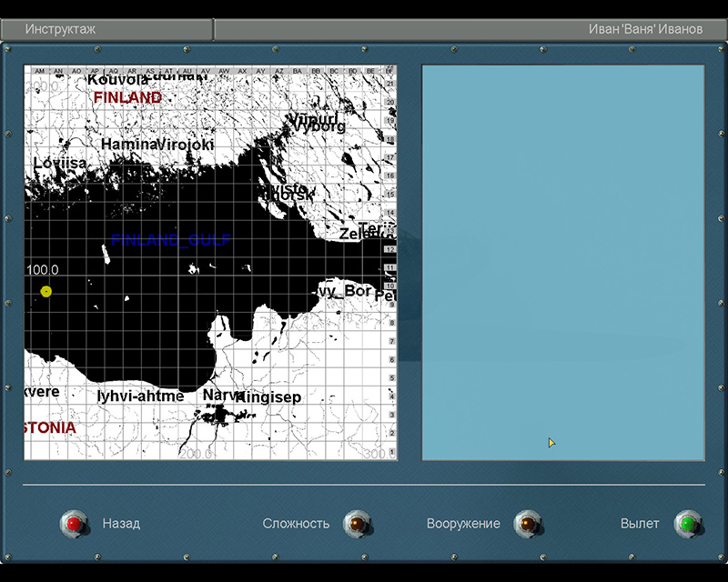Click the FINLAND label on map
The height and width of the screenshot is (582, 728).
127,97
